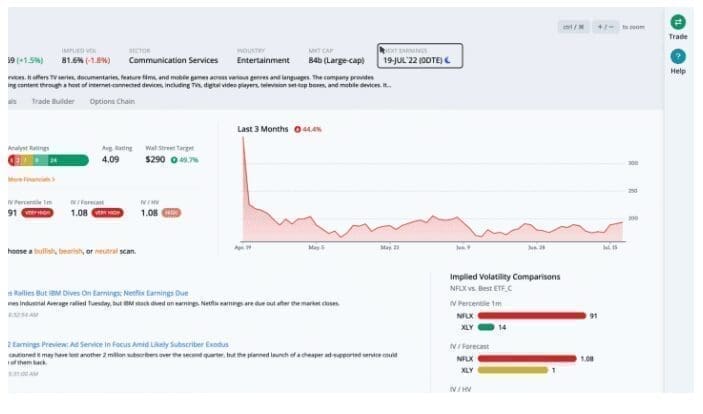The image size is (703, 414).
Task: Click the ctrl / ⌘ zoom shortcut badge
Action: point(573,27)
